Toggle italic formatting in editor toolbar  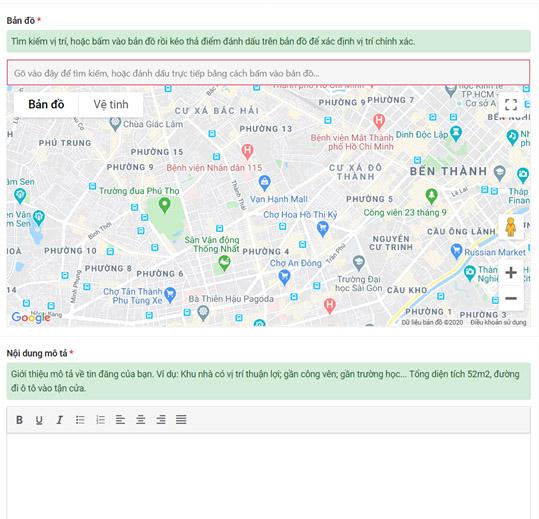(x=59, y=419)
